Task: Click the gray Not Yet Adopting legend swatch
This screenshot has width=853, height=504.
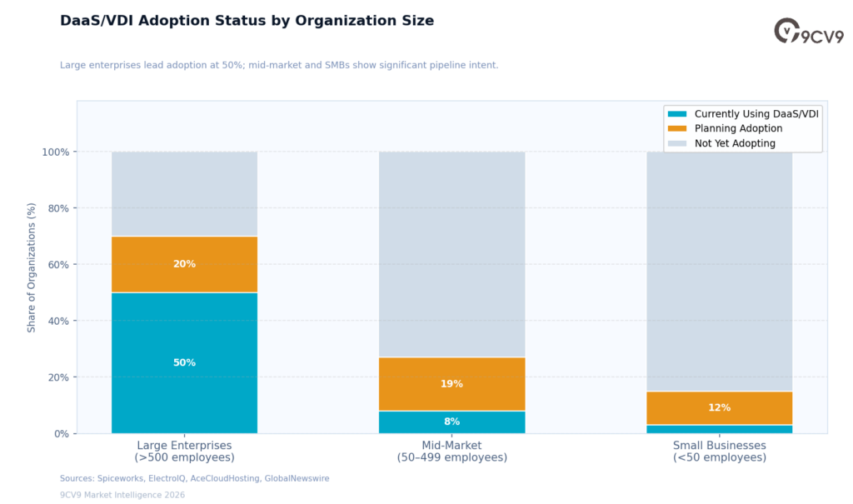Action: [677, 143]
